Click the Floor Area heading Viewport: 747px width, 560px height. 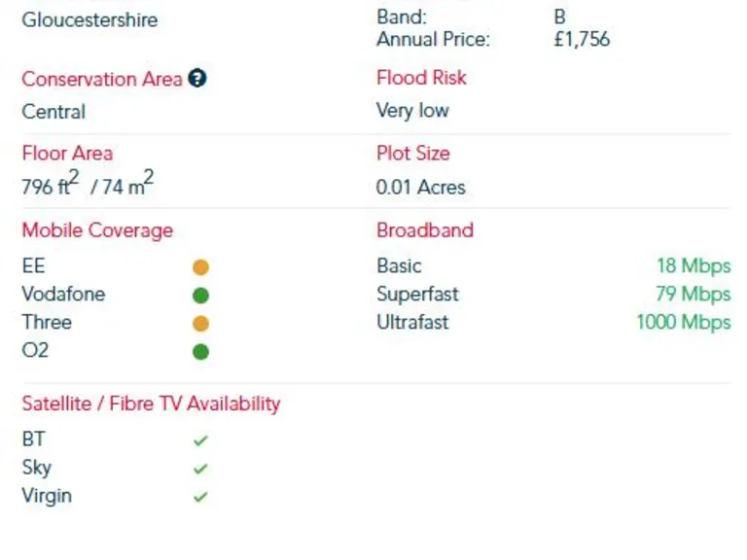point(67,154)
